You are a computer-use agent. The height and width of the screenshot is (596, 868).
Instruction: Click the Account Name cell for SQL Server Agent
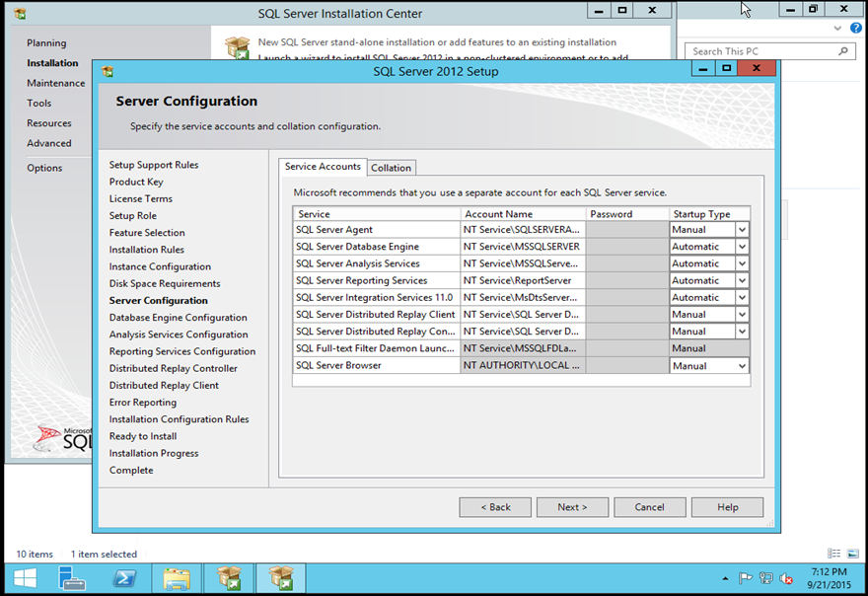523,230
